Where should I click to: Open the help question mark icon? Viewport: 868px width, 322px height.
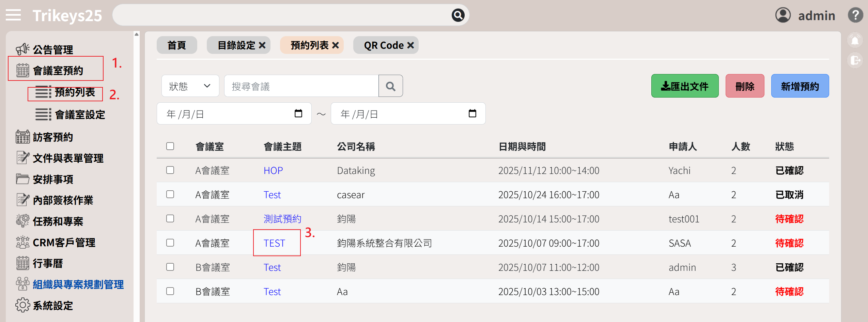[x=855, y=15]
